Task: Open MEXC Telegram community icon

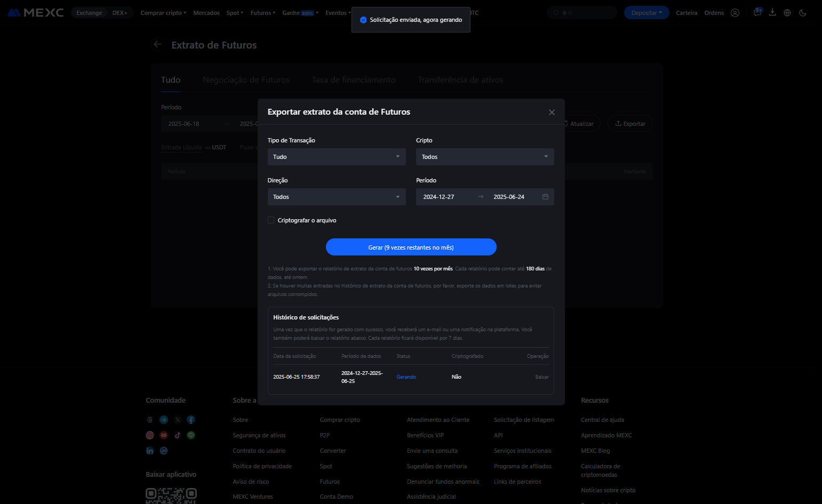Action: 164,420
